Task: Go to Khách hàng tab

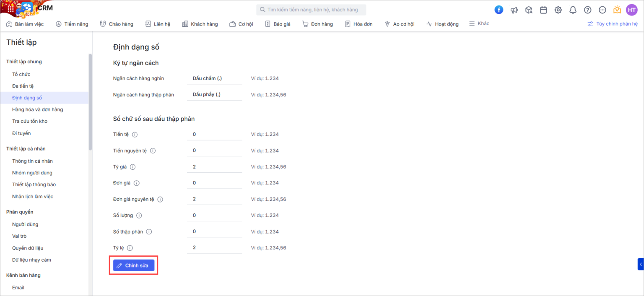Action: 200,24
